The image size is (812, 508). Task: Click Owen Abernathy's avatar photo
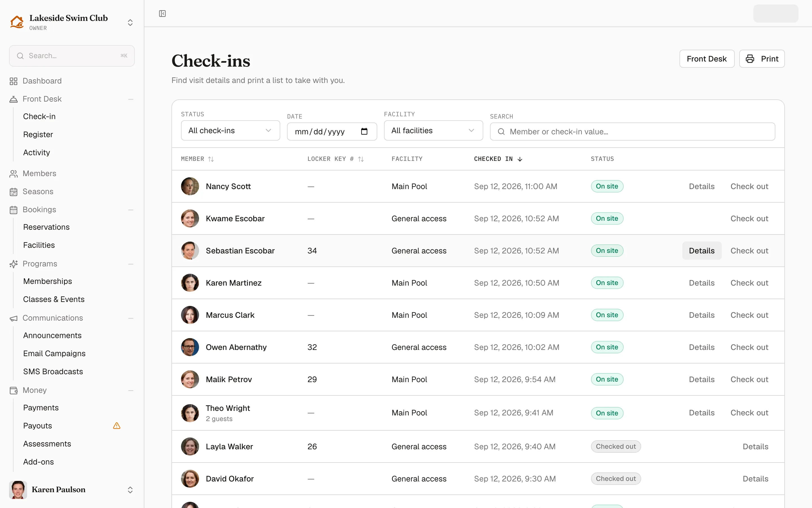(190, 347)
